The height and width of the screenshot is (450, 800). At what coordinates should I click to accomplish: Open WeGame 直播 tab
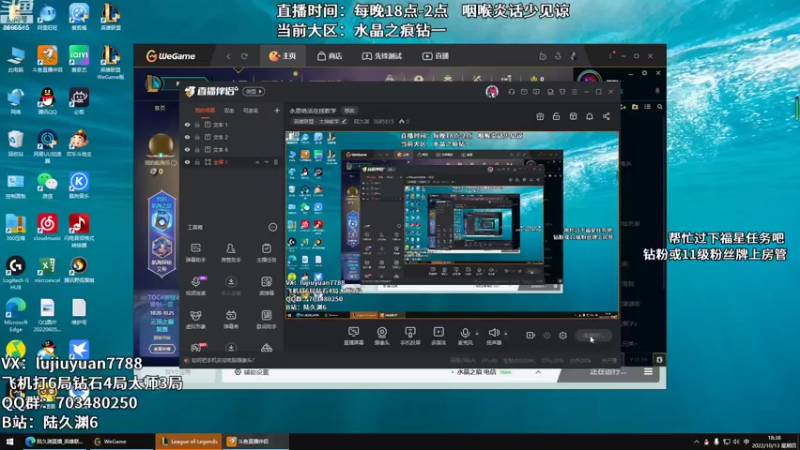click(x=435, y=56)
